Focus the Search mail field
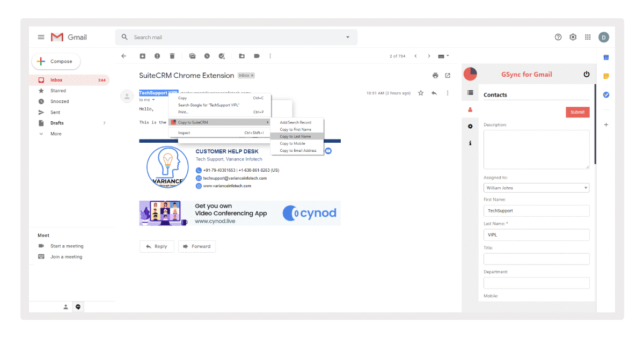Image resolution: width=644 pixels, height=338 pixels. [x=236, y=37]
